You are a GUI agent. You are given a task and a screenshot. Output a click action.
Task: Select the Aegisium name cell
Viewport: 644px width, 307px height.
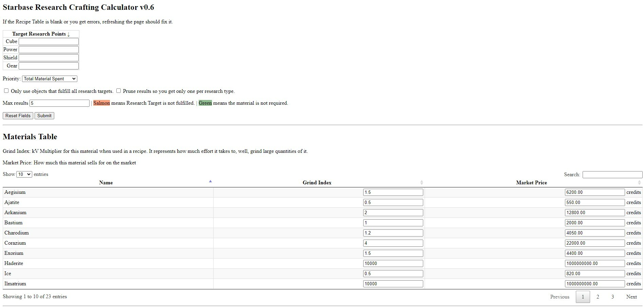pos(108,192)
